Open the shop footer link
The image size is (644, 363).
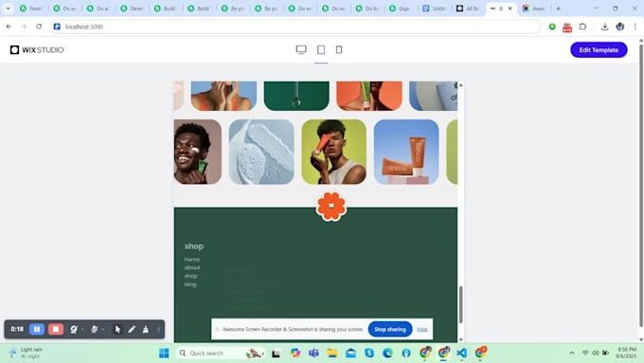point(190,276)
